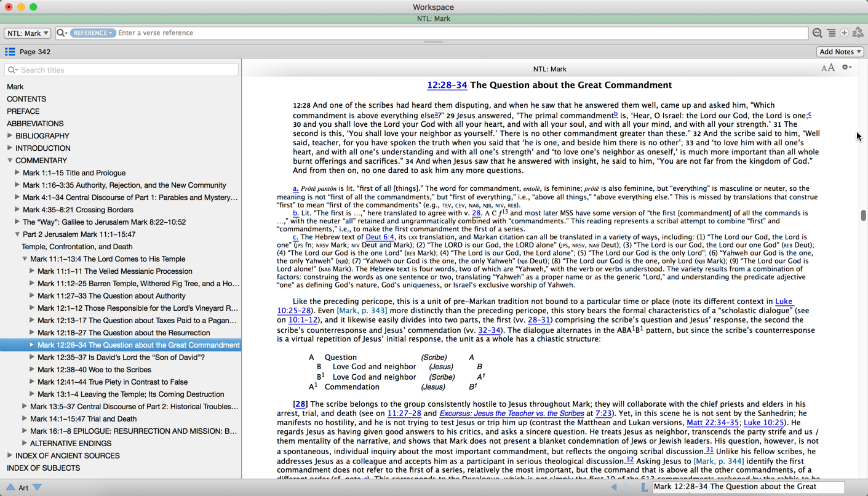
Task: Collapse the COMMENTARY section
Action: [x=10, y=160]
